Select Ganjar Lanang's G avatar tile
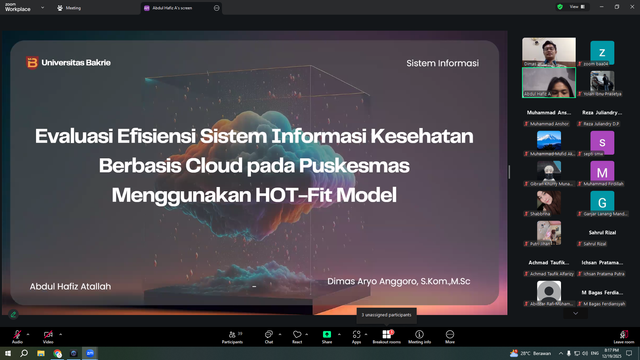Image resolution: width=640 pixels, height=360 pixels. (602, 203)
